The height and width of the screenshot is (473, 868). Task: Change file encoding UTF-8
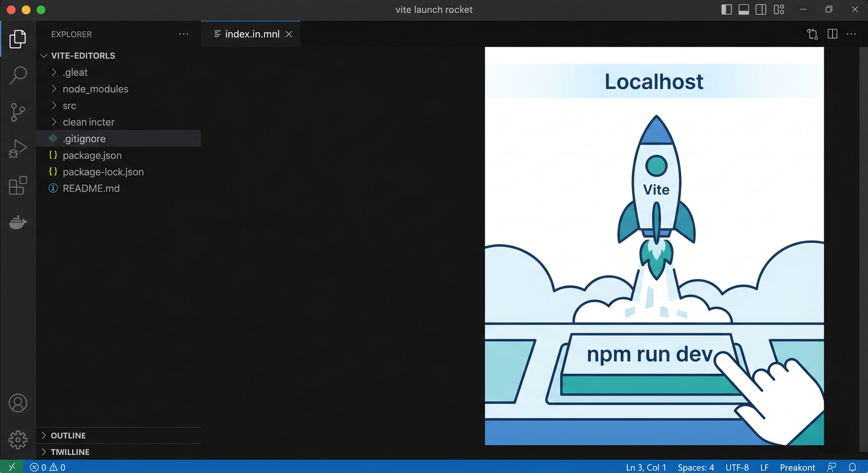737,467
